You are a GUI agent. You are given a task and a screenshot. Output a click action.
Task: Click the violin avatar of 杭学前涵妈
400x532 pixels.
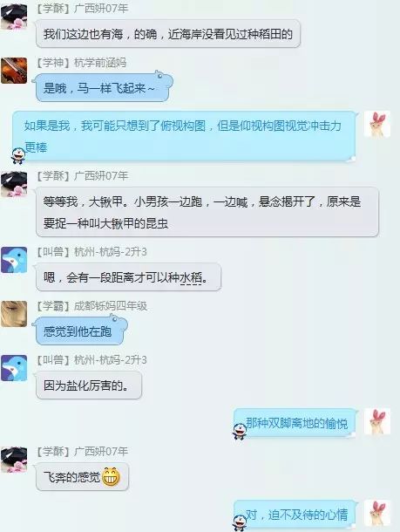point(14,71)
